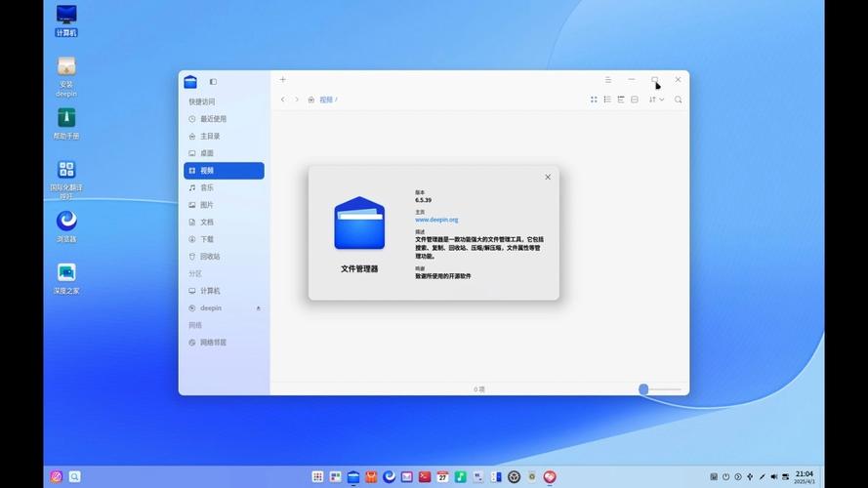Launch the browser from the dock
868x488 pixels.
(390, 476)
